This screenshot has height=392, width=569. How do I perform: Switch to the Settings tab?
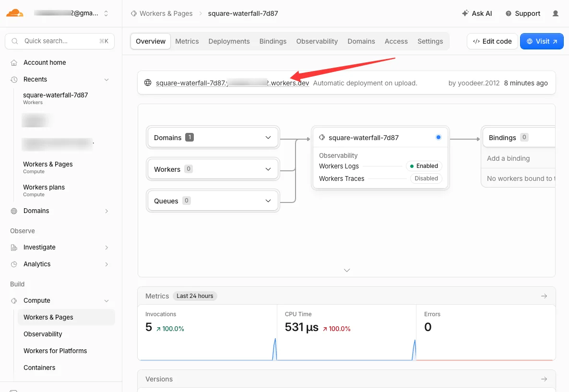[430, 41]
